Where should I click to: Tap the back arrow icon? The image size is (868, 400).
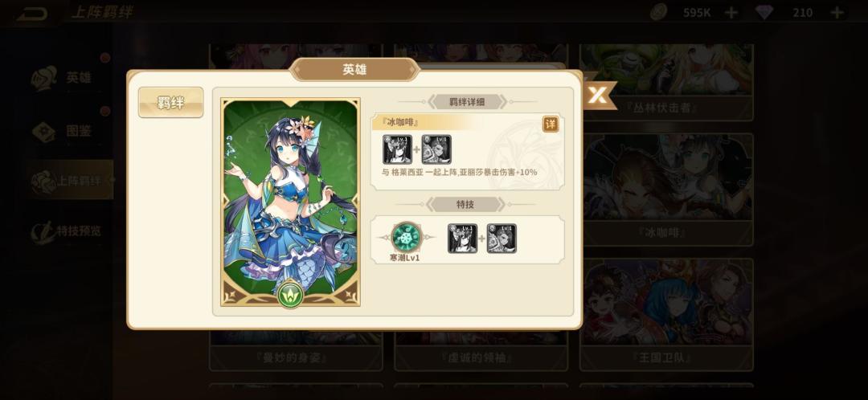[x=31, y=13]
